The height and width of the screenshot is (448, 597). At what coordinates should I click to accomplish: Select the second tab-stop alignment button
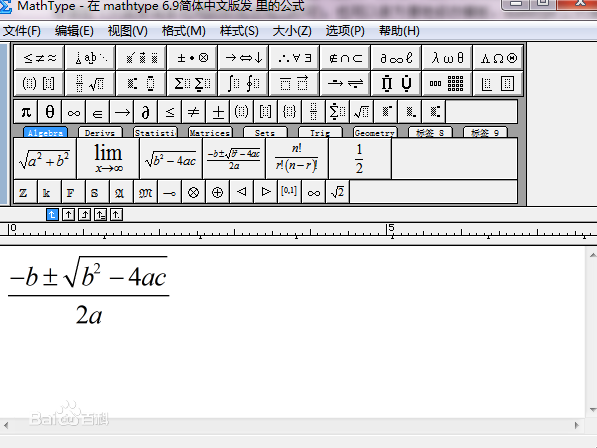coord(68,215)
